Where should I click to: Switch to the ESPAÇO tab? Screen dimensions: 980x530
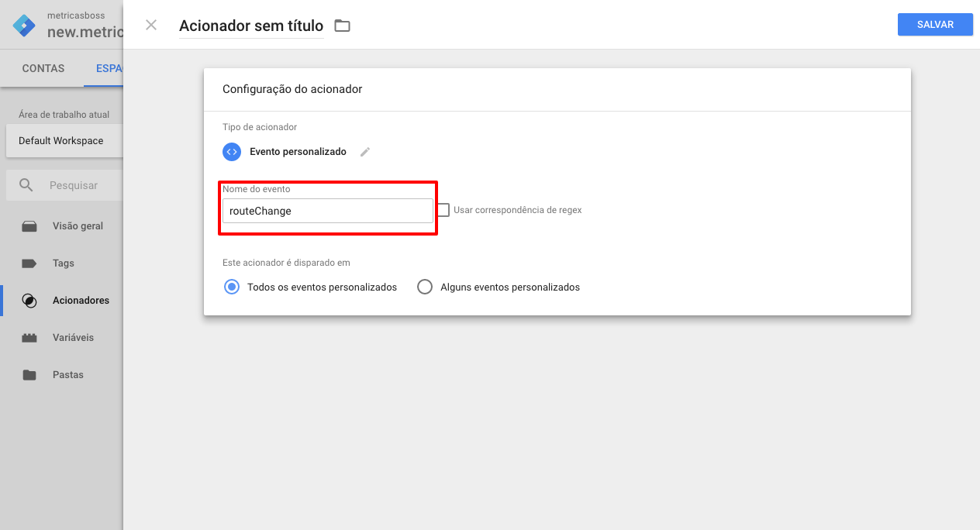pos(109,68)
